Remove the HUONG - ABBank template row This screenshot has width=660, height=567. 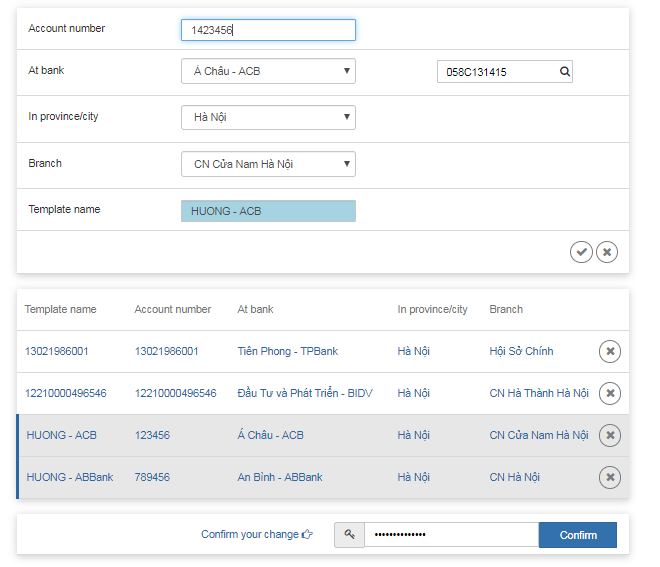pyautogui.click(x=610, y=477)
